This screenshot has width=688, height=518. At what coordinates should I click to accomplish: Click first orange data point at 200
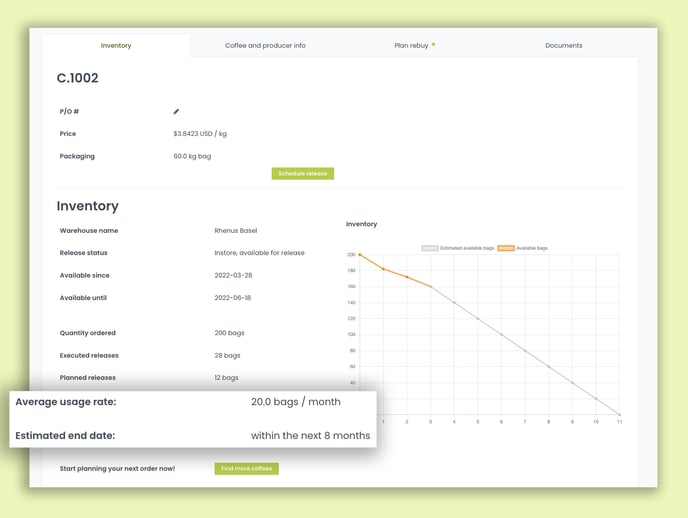[360, 254]
